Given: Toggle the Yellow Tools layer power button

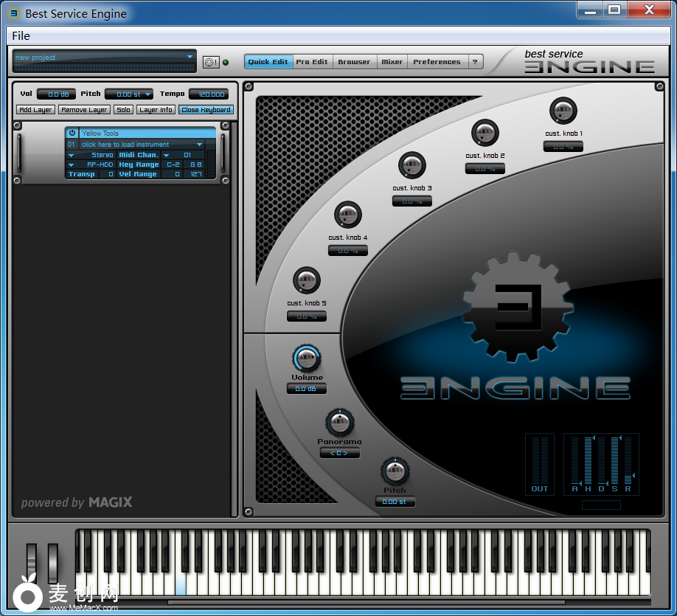Looking at the screenshot, I should coord(72,133).
